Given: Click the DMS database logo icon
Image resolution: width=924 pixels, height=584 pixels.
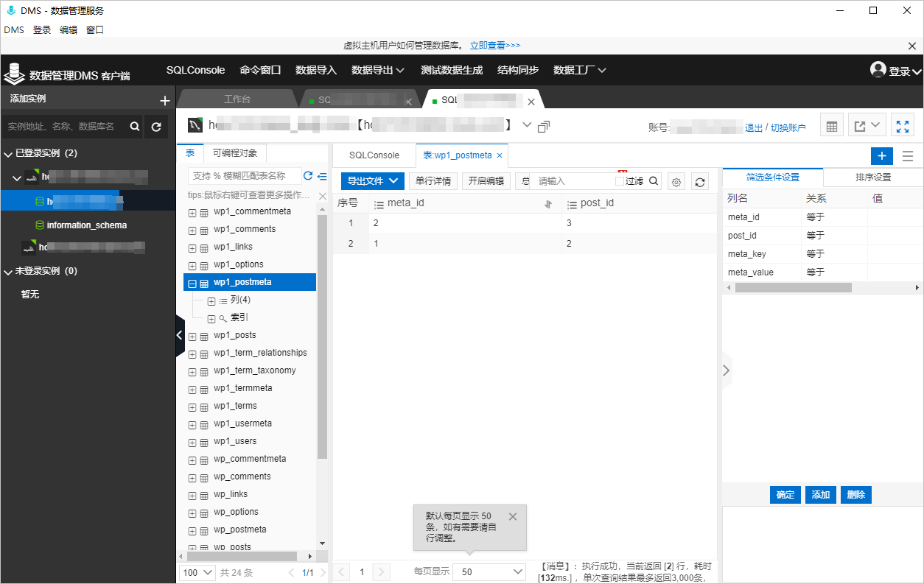Looking at the screenshot, I should 13,72.
